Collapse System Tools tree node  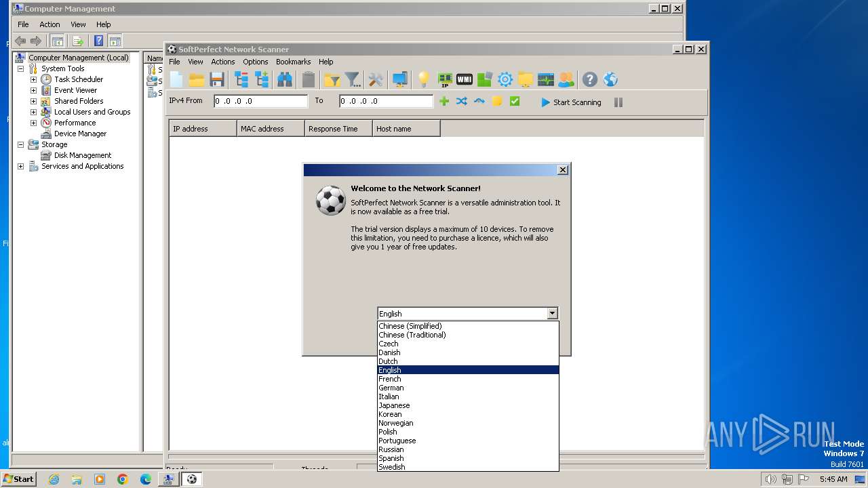tap(20, 68)
